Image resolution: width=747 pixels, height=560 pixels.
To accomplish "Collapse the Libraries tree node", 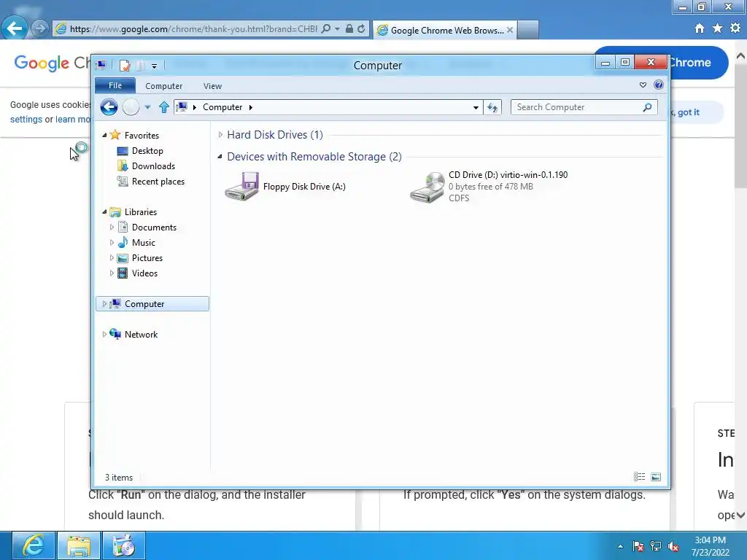I will [x=104, y=212].
